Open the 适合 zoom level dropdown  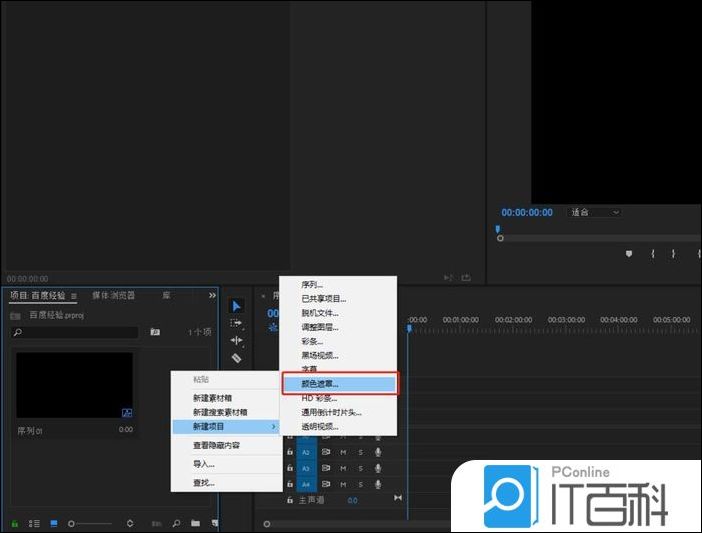tap(594, 212)
